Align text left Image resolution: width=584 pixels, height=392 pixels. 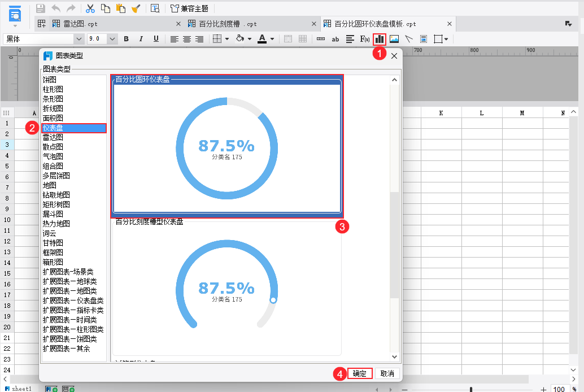(x=175, y=39)
